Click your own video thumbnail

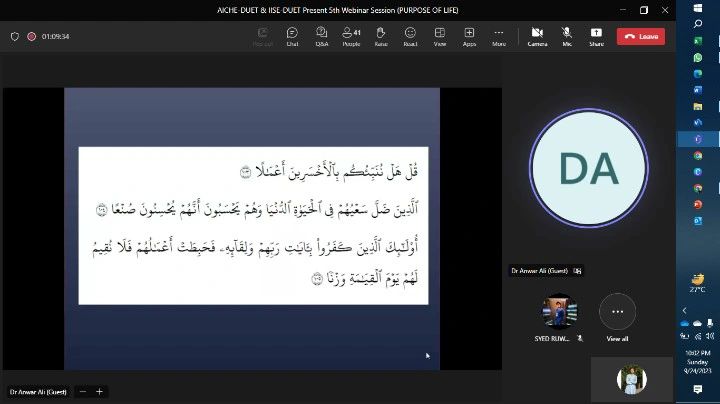pos(631,380)
